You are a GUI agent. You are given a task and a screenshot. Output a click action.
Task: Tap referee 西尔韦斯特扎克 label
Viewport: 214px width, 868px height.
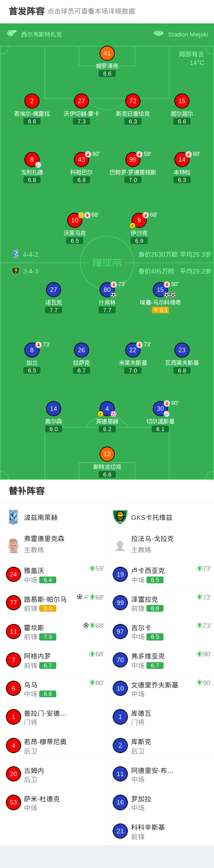(x=41, y=34)
